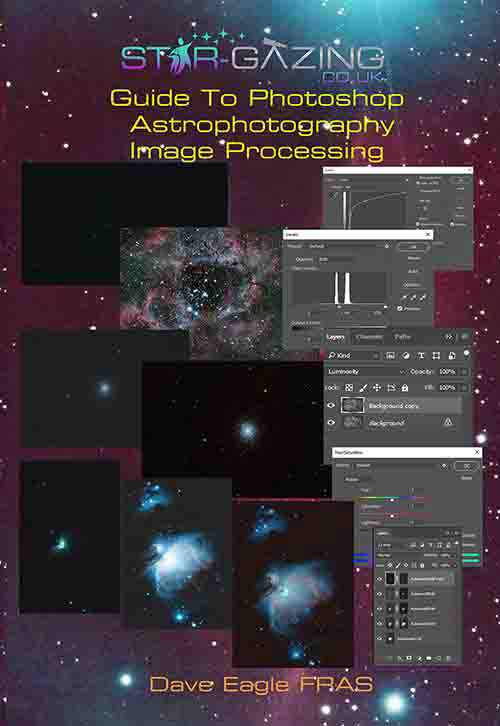Close the Hue/Saturation dialog
This screenshot has height=726, width=500.
point(477,452)
